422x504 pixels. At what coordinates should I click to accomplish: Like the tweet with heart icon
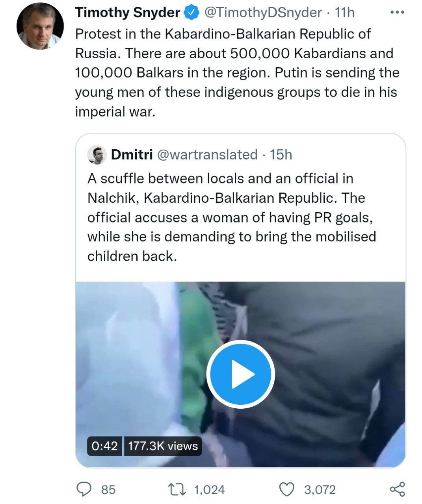pos(288,489)
